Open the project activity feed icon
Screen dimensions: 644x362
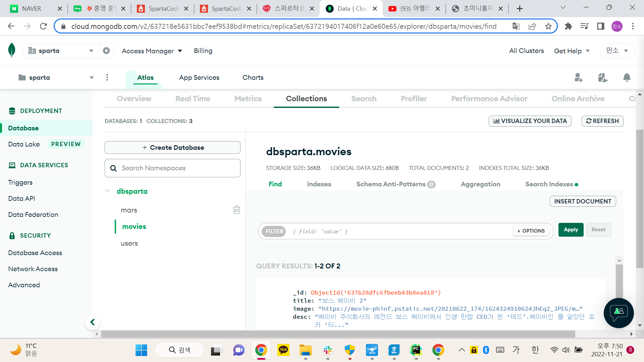click(603, 77)
